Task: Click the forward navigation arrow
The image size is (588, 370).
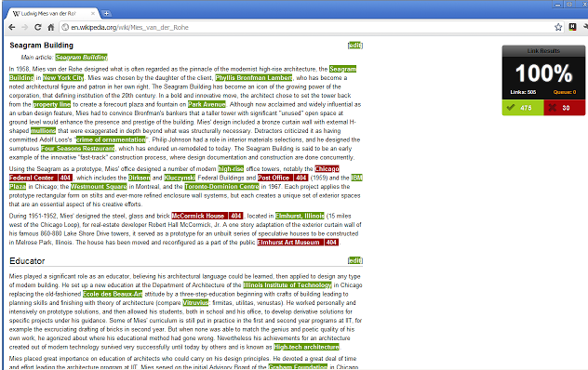Action: pos(25,27)
